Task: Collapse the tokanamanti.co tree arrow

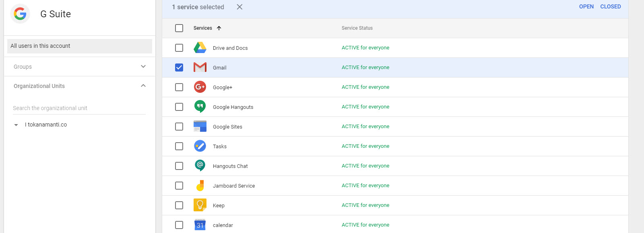Action: [x=16, y=125]
